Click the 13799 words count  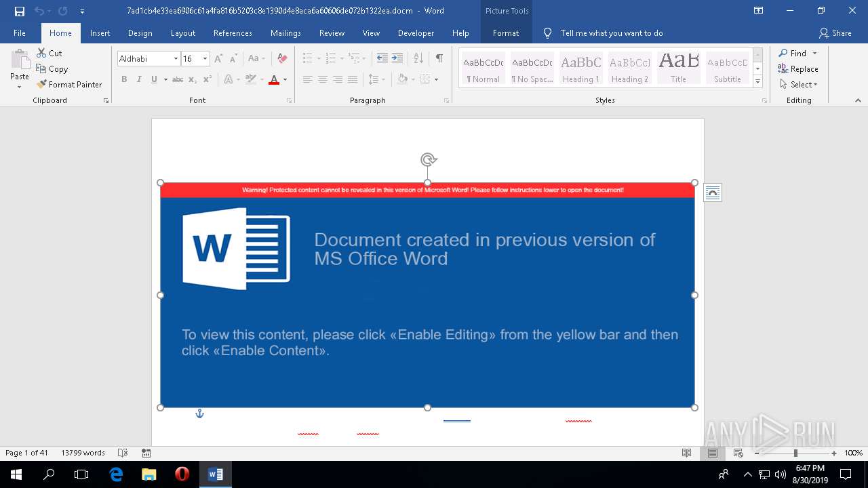(x=83, y=453)
